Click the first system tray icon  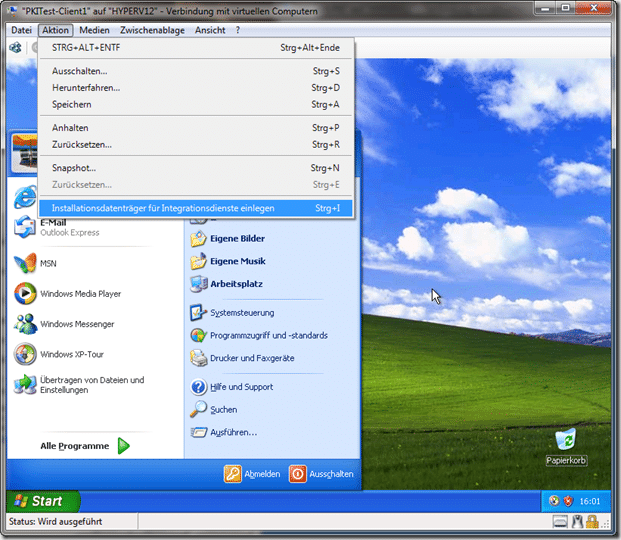(554, 501)
